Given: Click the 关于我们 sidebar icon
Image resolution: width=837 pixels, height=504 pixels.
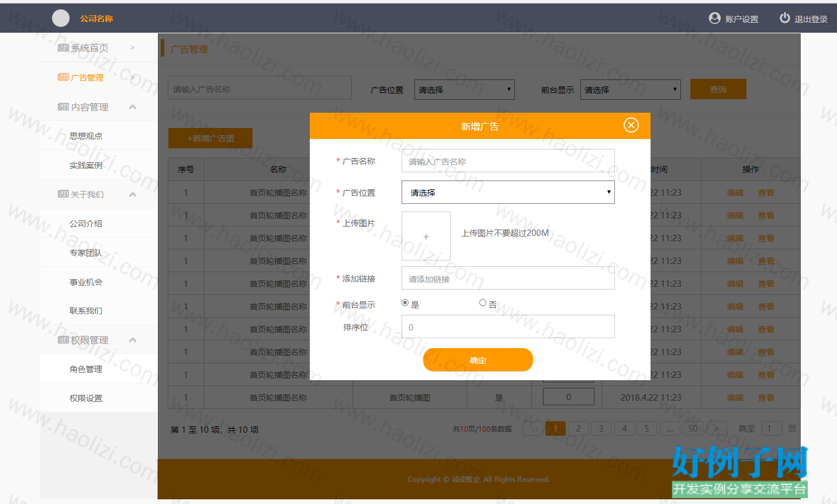Looking at the screenshot, I should coord(63,194).
